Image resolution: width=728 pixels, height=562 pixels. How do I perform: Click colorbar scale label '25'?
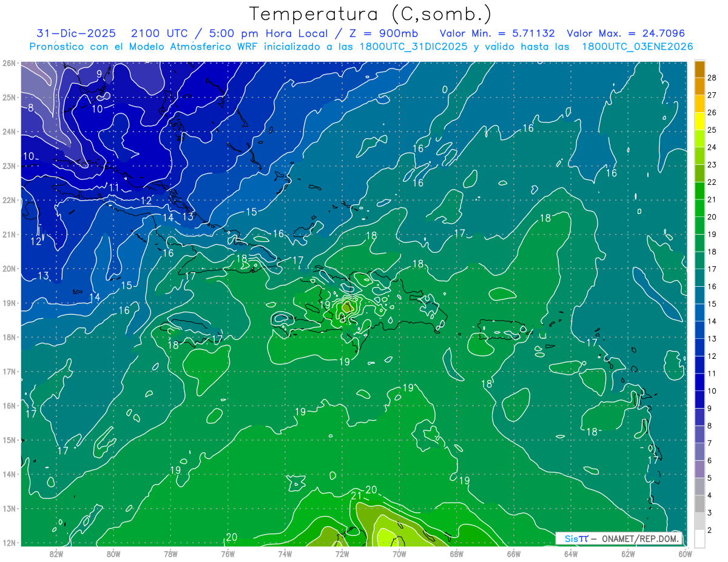click(712, 130)
